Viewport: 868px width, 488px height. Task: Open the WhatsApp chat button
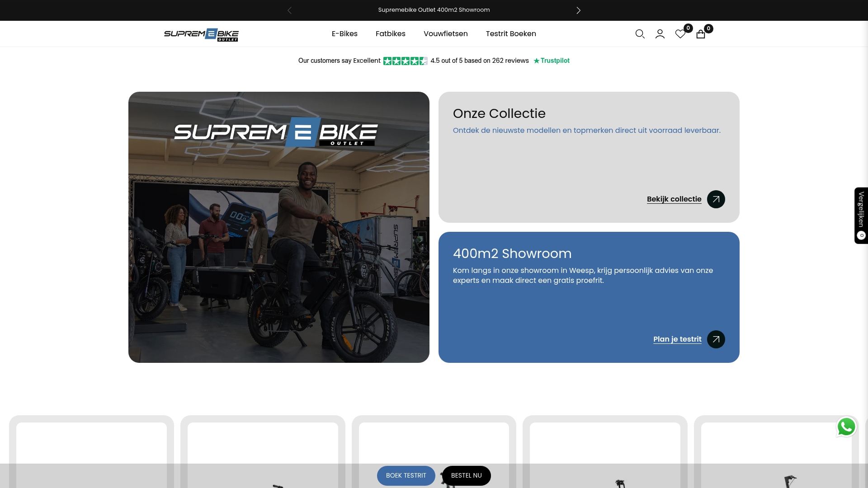point(846,427)
